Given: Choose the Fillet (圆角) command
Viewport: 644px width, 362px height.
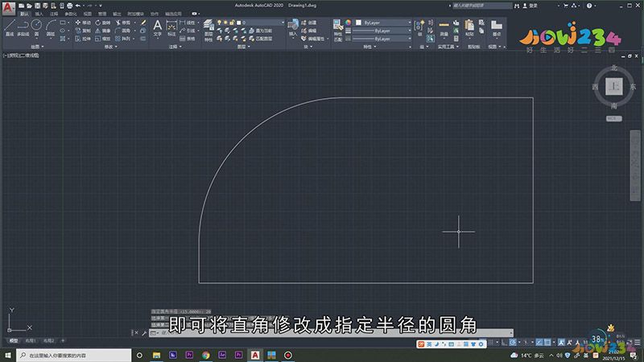Looking at the screenshot, I should 123,31.
